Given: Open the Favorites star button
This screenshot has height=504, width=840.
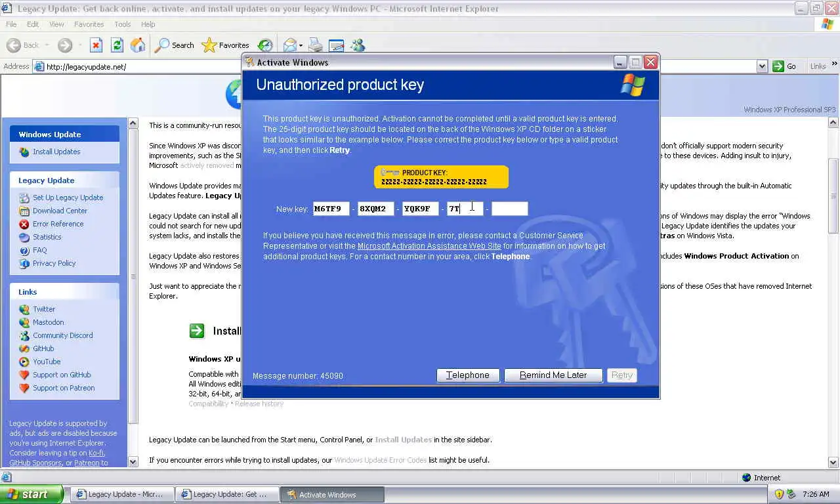Looking at the screenshot, I should coord(225,45).
